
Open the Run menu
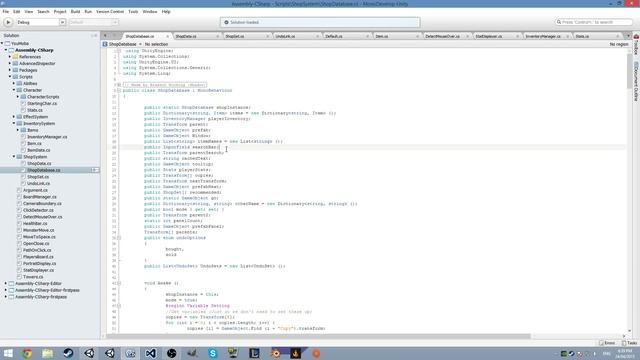point(88,12)
